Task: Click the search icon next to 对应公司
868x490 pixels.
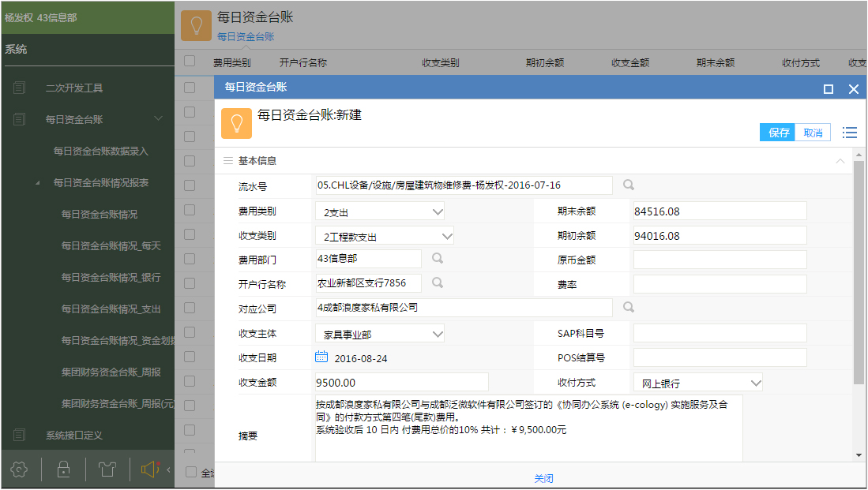Action: pyautogui.click(x=629, y=307)
